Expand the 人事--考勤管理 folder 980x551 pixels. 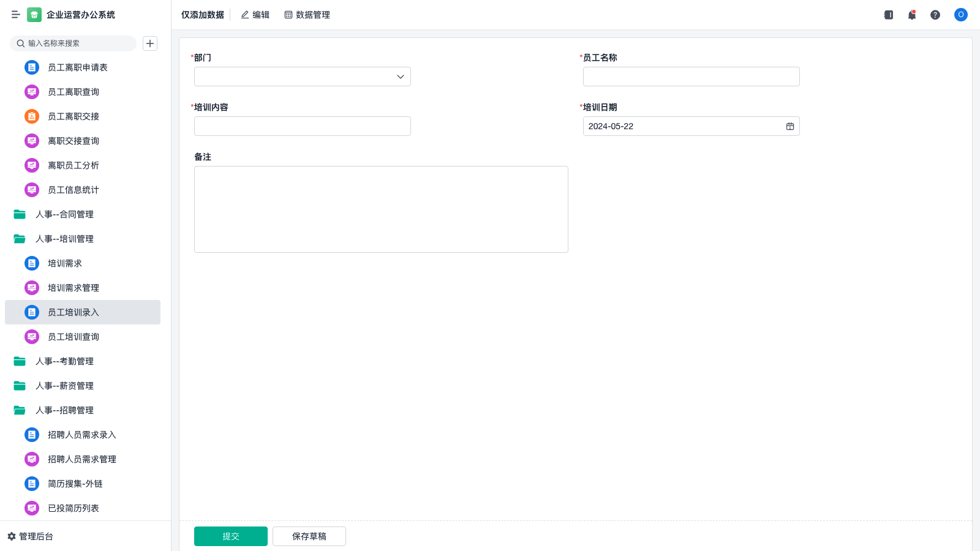click(20, 361)
